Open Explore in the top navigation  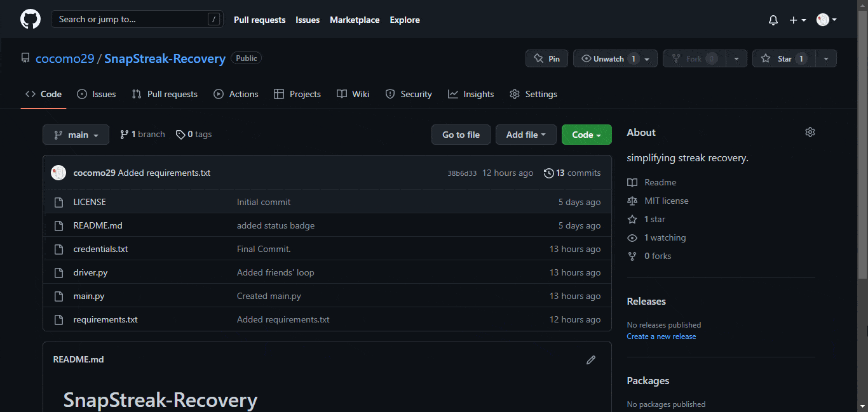[405, 20]
